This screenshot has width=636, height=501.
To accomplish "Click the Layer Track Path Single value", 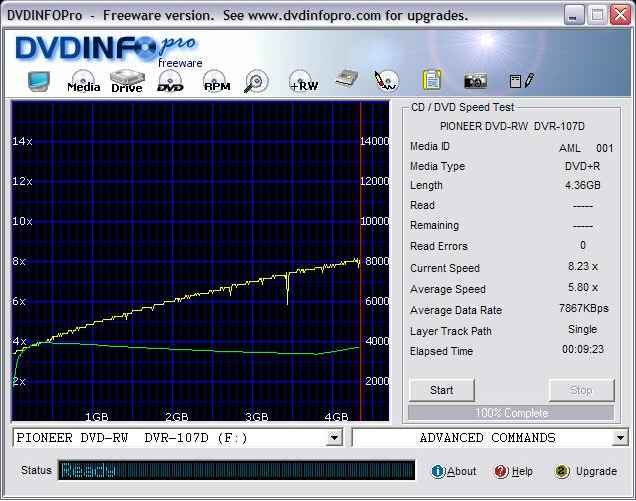I will pos(582,329).
